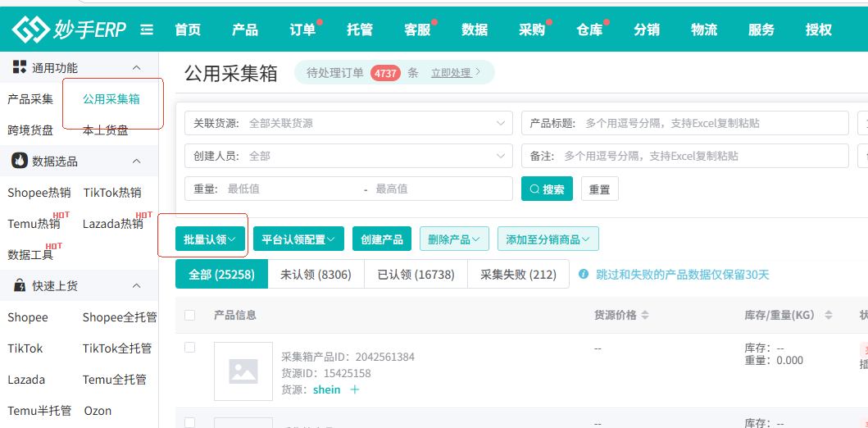The width and height of the screenshot is (868, 428).
Task: Open 公用采集箱 in the sidebar
Action: pos(111,99)
